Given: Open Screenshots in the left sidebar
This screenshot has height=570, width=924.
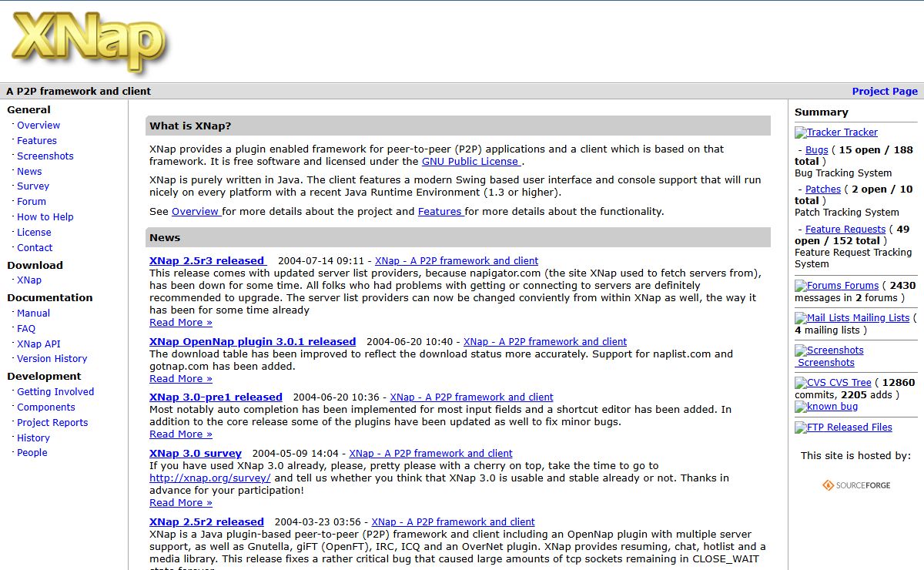Looking at the screenshot, I should click(x=45, y=156).
